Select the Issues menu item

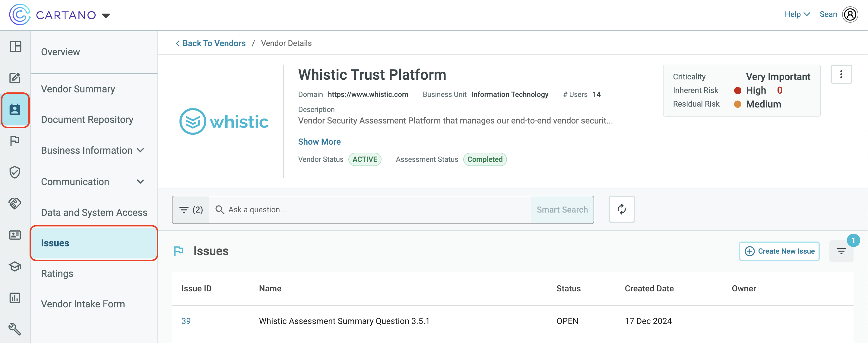click(x=94, y=243)
